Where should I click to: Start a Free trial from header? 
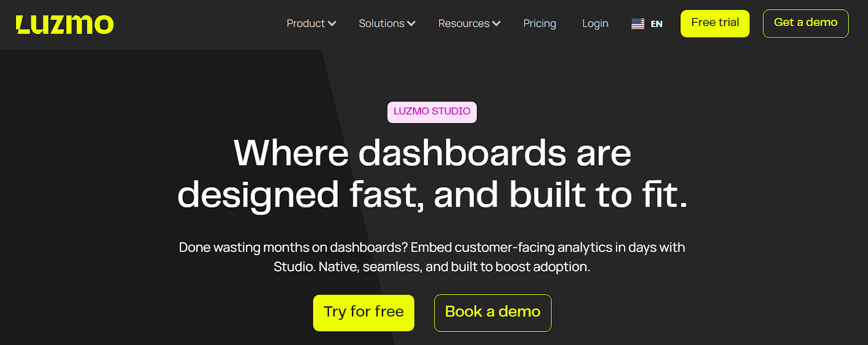click(x=715, y=23)
